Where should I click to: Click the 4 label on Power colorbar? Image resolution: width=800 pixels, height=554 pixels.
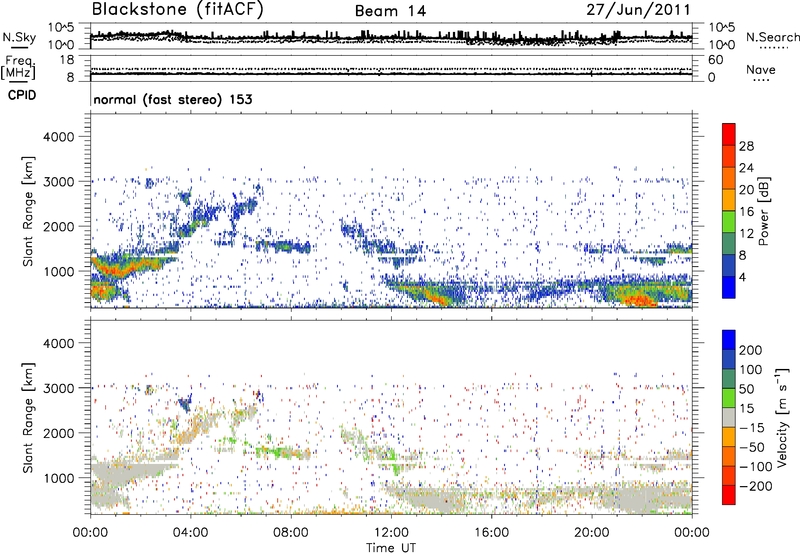tap(742, 277)
